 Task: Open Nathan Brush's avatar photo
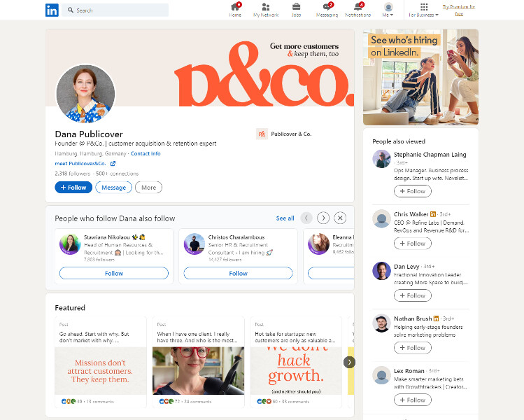382,323
